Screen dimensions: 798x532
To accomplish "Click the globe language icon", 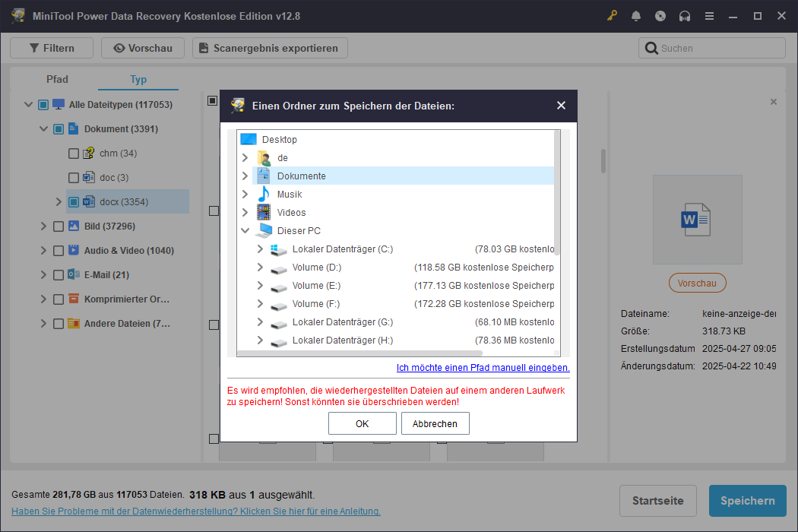I will tap(660, 15).
